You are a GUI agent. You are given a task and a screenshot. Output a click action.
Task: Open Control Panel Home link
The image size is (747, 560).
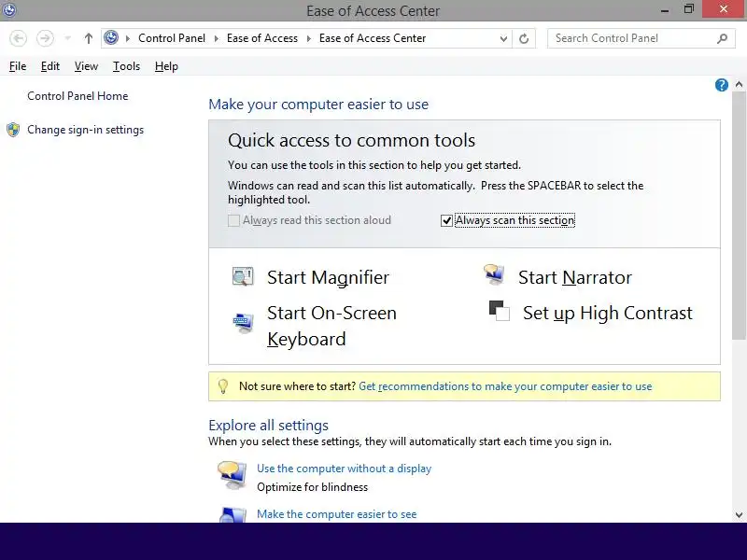78,96
